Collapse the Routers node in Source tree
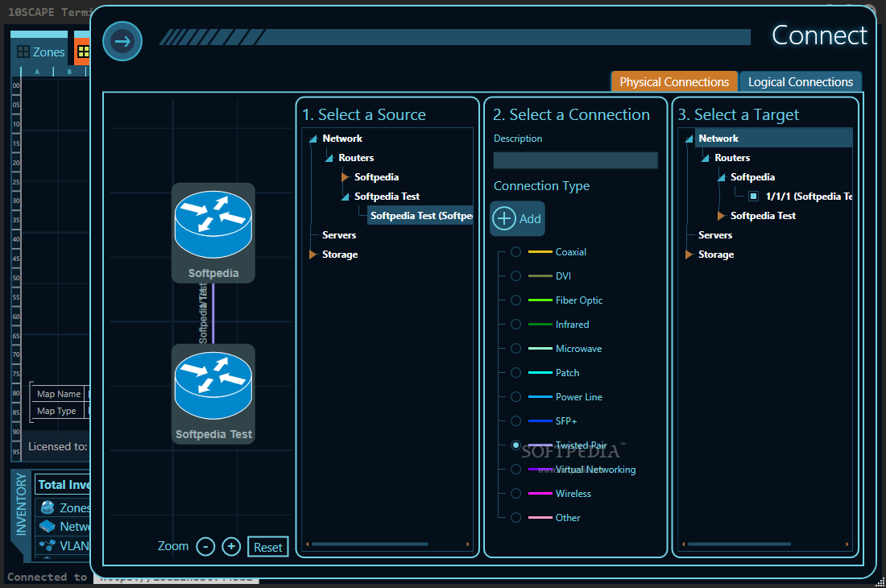Viewport: 886px width, 588px height. 329,158
